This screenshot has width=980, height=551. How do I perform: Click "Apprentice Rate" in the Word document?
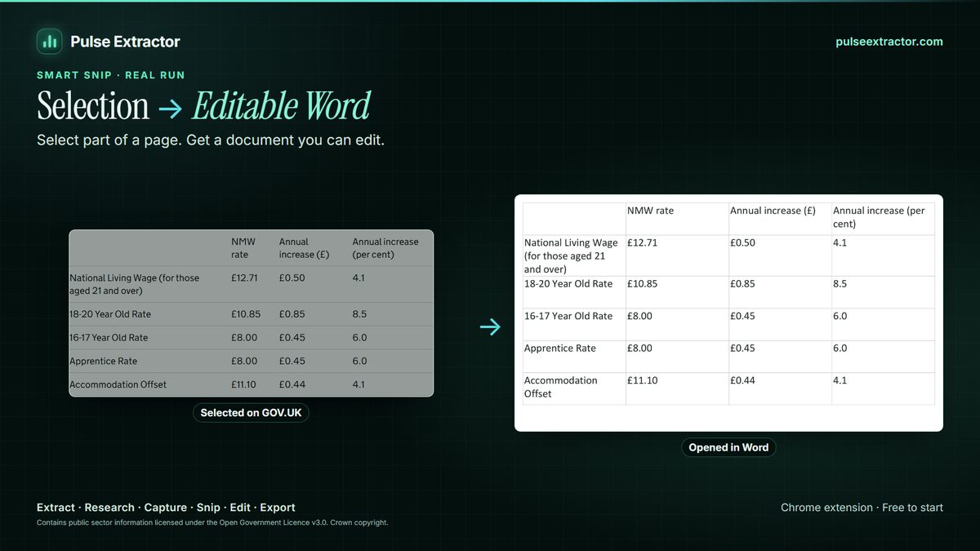click(x=560, y=349)
